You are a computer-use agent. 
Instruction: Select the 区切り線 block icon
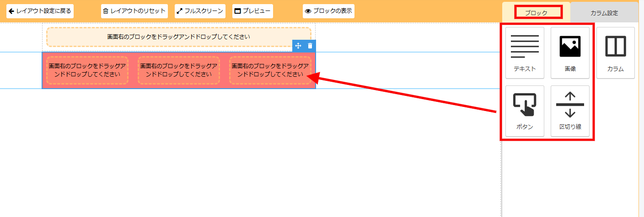(x=570, y=111)
